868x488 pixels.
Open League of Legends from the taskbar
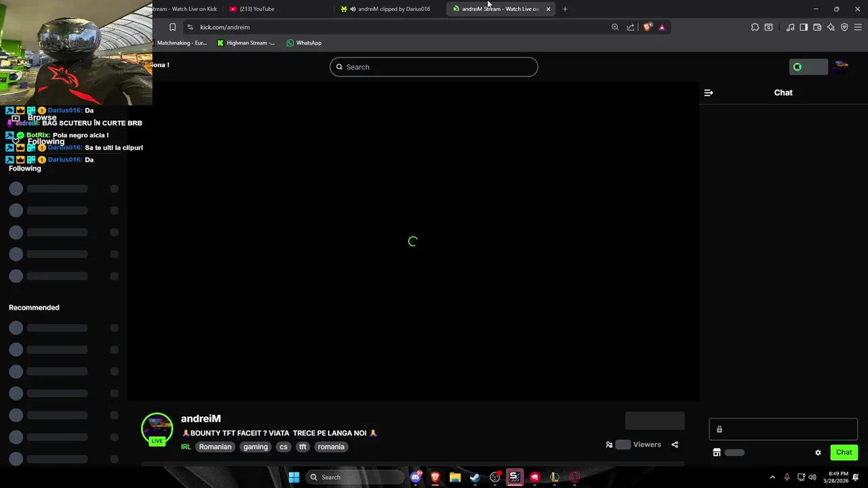pos(555,477)
